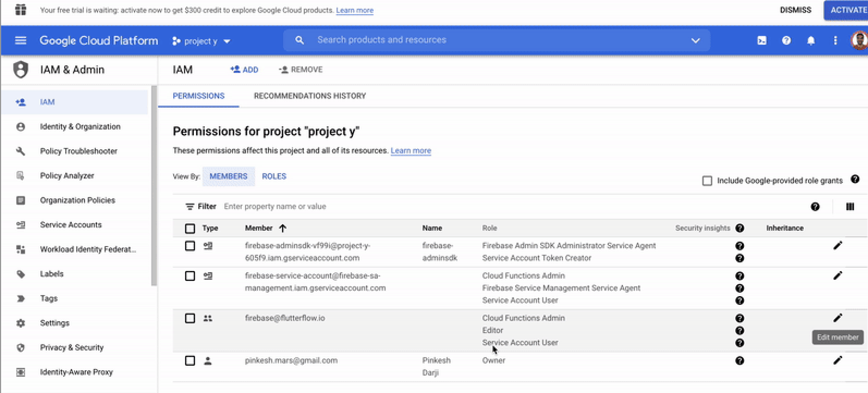Click the Policy Analyzer sidebar icon
868x393 pixels.
click(x=21, y=176)
